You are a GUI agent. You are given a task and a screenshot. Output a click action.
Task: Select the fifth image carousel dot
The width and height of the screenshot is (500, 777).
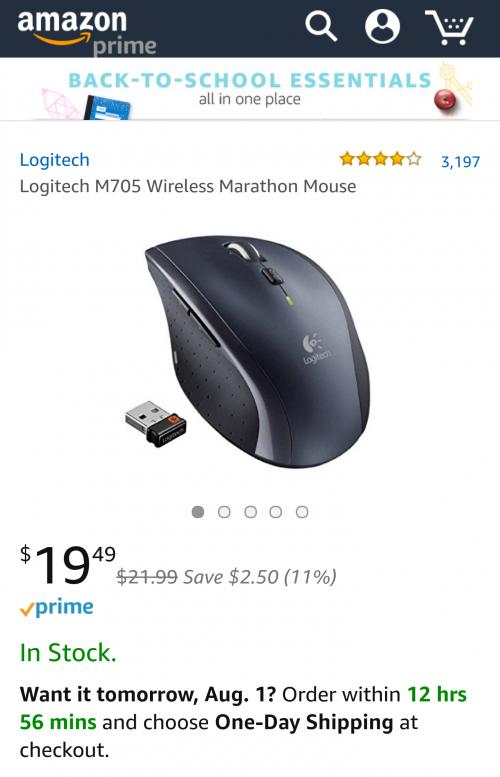[302, 512]
